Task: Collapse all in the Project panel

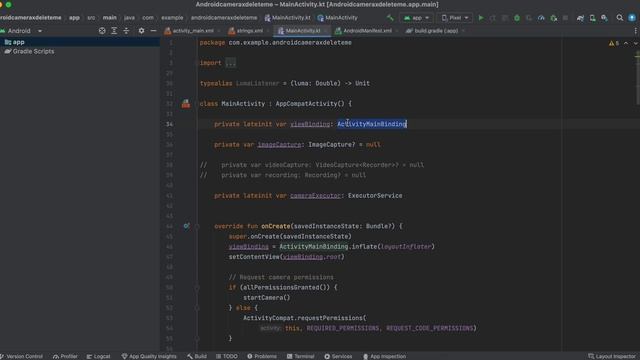Action: pos(126,31)
